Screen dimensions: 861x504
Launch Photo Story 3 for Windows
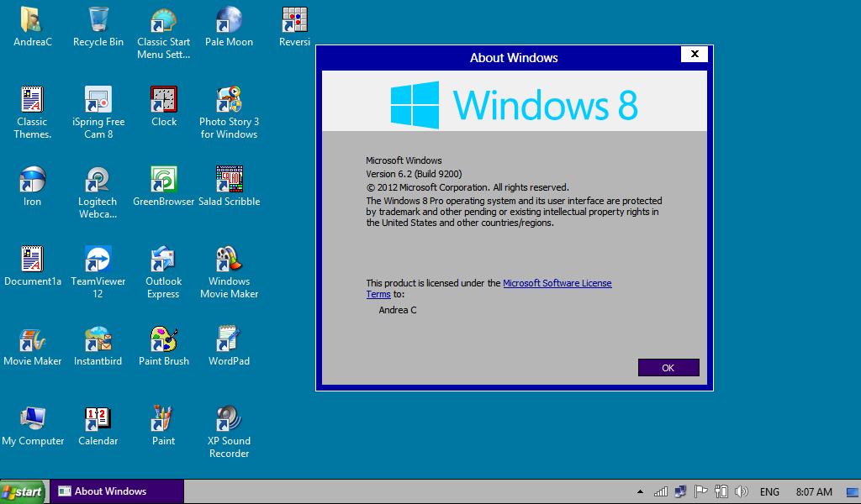click(x=229, y=99)
